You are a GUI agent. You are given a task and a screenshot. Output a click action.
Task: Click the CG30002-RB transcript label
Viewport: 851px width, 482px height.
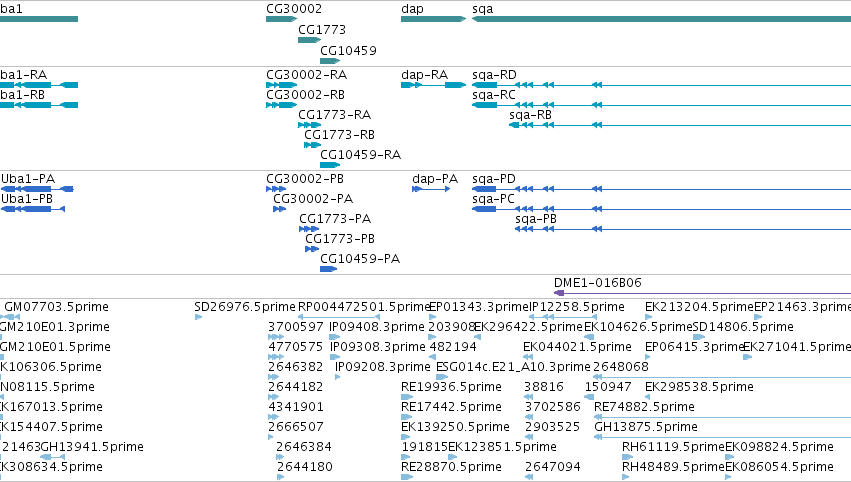click(x=305, y=94)
